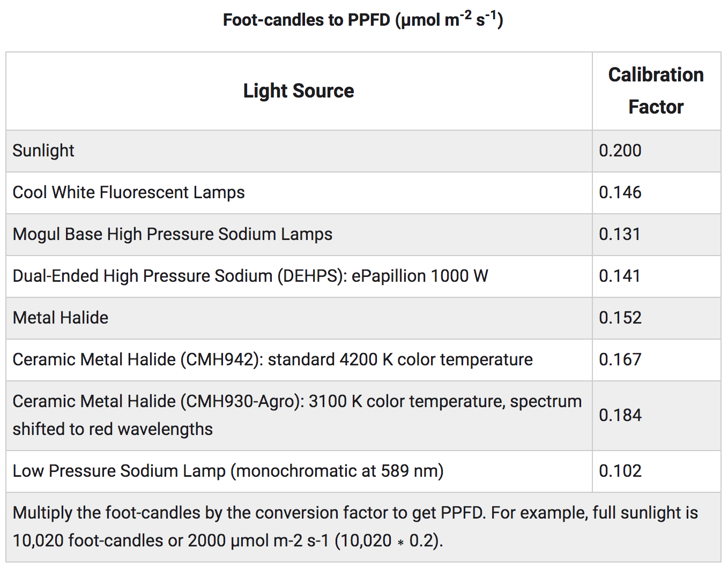Click the footnote about multiplying foot-candles
The image size is (728, 570).
coord(355,527)
